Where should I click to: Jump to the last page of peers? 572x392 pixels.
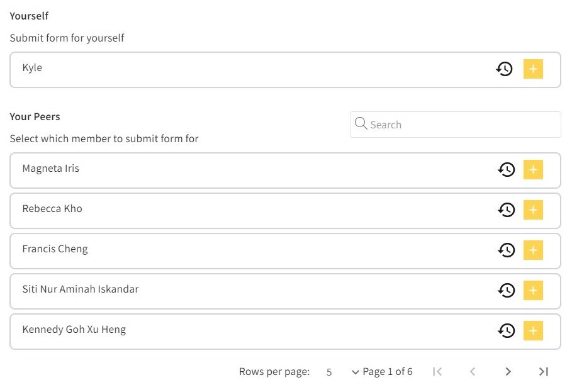(x=544, y=372)
